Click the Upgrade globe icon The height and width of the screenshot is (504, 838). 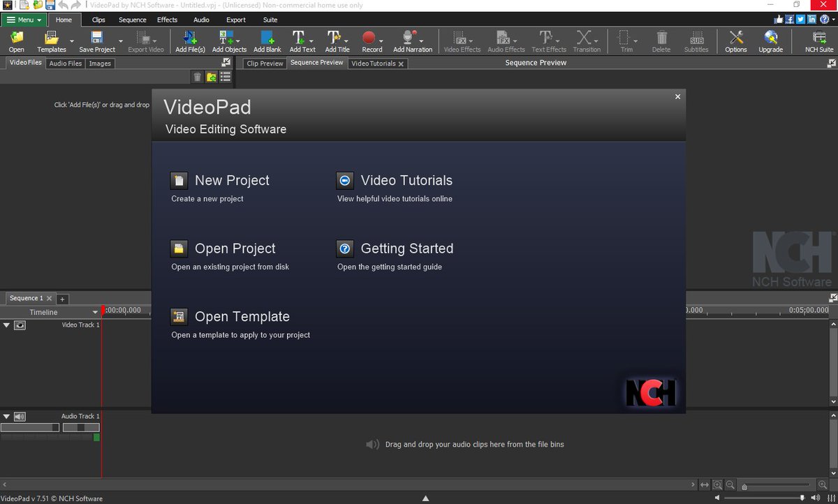click(771, 38)
